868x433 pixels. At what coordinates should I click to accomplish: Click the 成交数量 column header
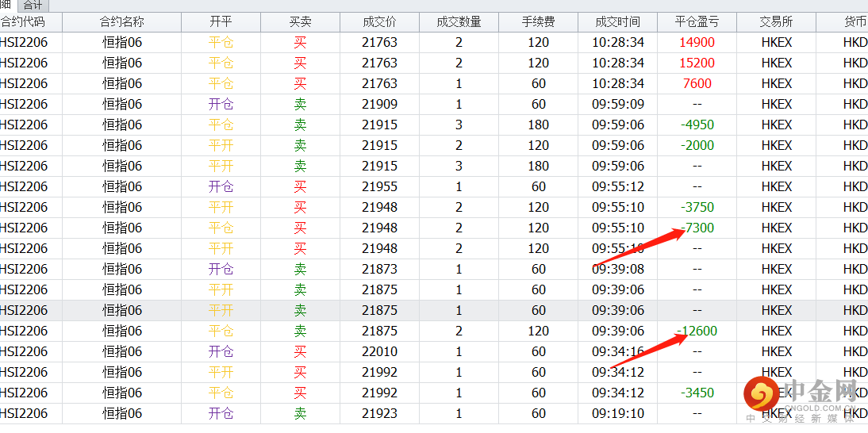point(459,22)
